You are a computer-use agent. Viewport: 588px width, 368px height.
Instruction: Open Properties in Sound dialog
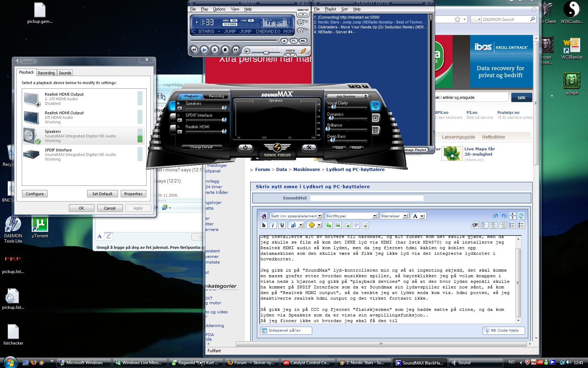pyautogui.click(x=133, y=194)
